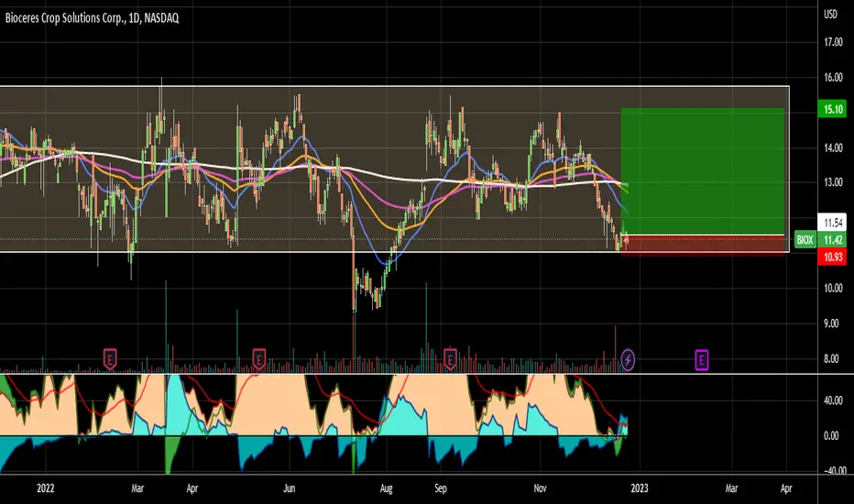Click the red 10.93 stop loss label
This screenshot has height=504, width=854.
tap(832, 257)
